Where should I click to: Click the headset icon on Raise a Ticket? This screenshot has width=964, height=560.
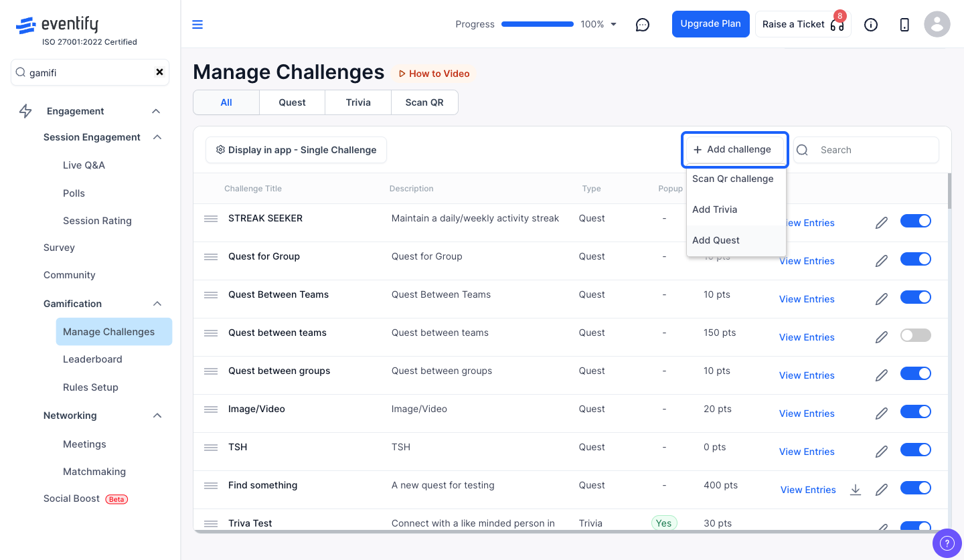click(837, 25)
